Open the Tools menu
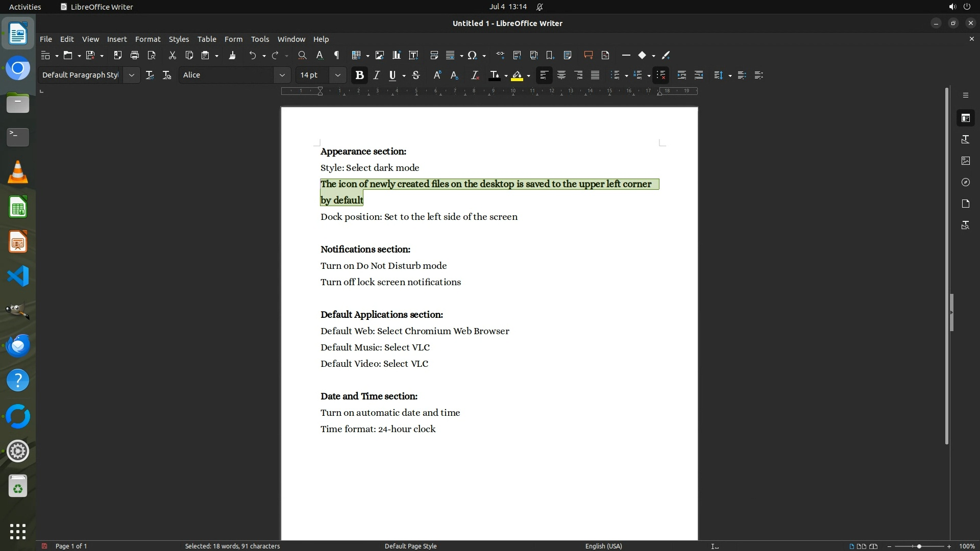This screenshot has width=980, height=551. [x=260, y=39]
